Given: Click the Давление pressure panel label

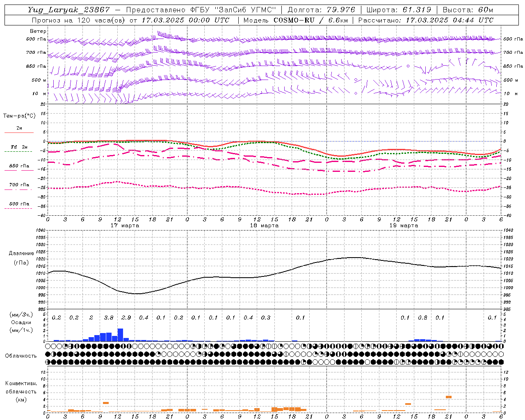Looking at the screenshot, I should point(21,253).
